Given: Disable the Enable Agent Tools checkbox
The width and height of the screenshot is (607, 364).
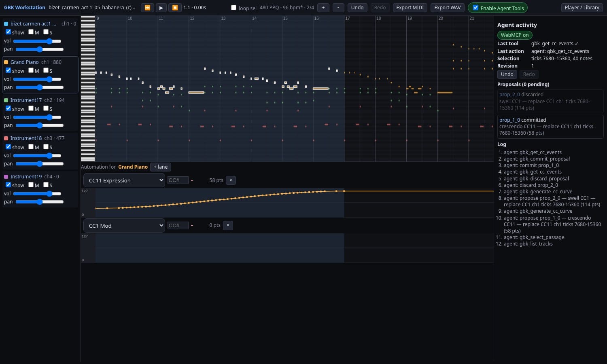Looking at the screenshot, I should pyautogui.click(x=475, y=8).
